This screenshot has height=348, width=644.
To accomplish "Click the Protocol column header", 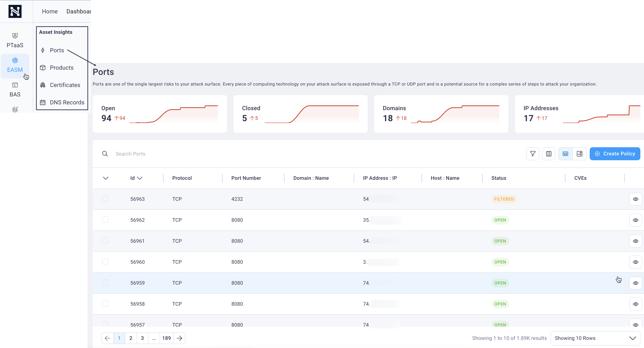I will 182,178.
